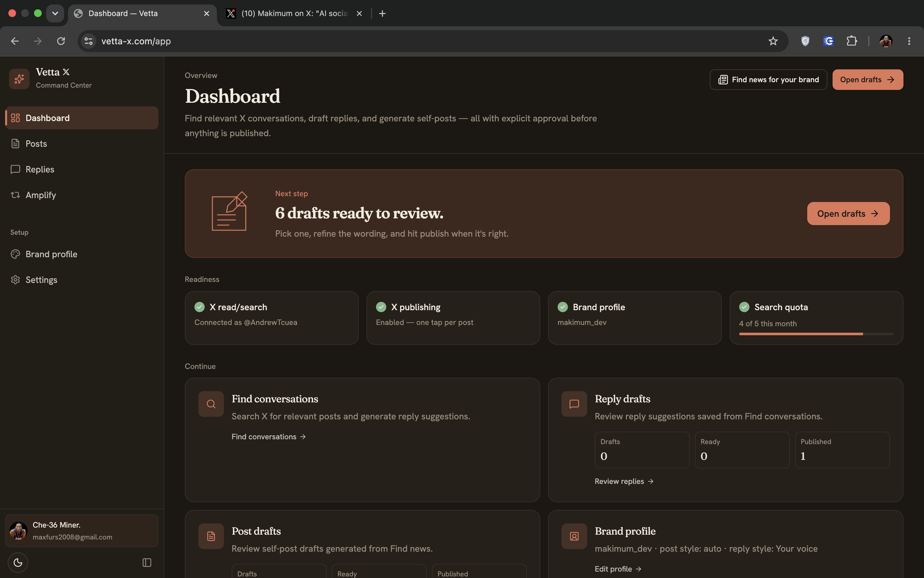
Task: Toggle dark mode moon icon
Action: [x=18, y=562]
